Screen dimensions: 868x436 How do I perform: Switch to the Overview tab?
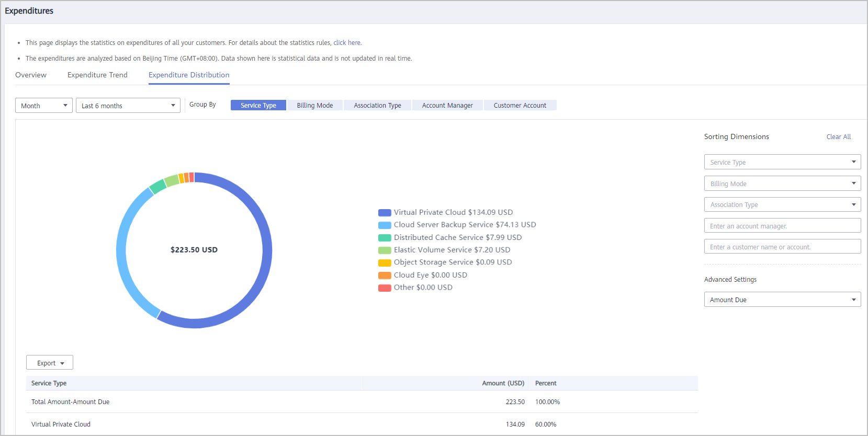[x=31, y=75]
